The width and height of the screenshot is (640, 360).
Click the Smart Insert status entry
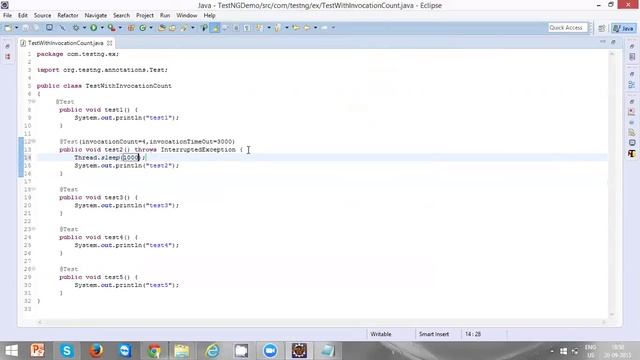[434, 334]
